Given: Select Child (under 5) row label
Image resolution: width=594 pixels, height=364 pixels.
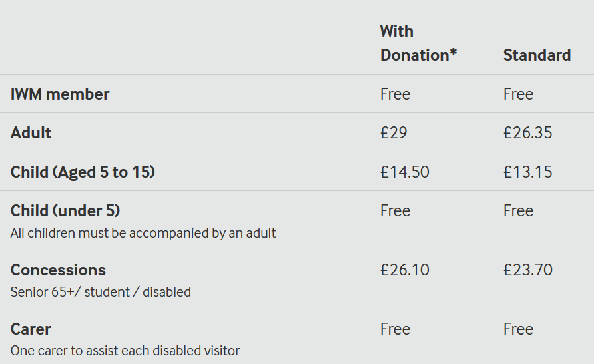Looking at the screenshot, I should coord(65,211).
